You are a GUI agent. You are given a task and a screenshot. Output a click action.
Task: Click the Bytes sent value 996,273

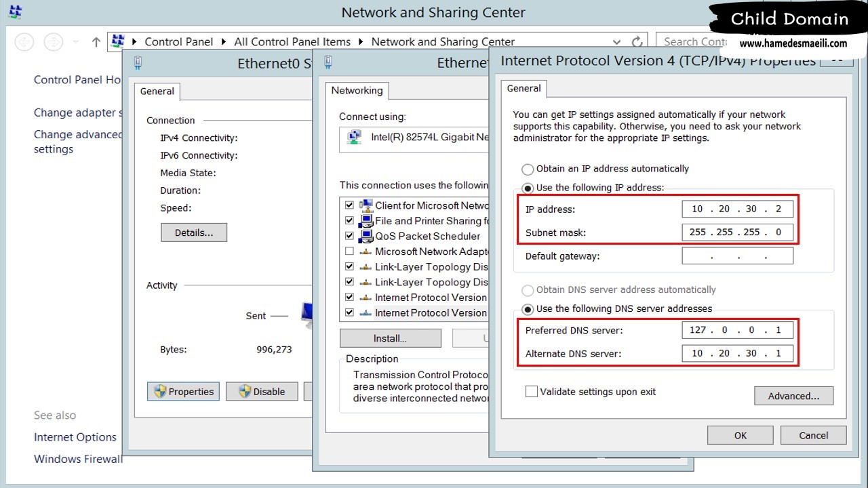(274, 350)
